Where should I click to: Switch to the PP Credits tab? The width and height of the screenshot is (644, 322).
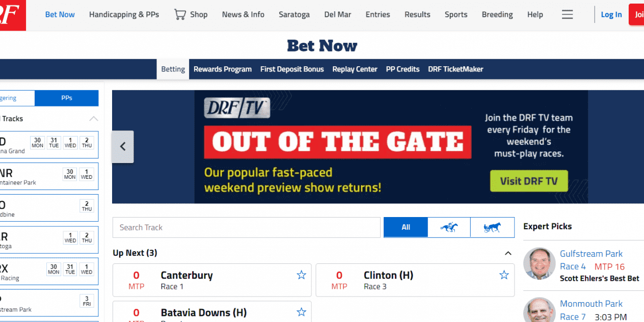[403, 69]
